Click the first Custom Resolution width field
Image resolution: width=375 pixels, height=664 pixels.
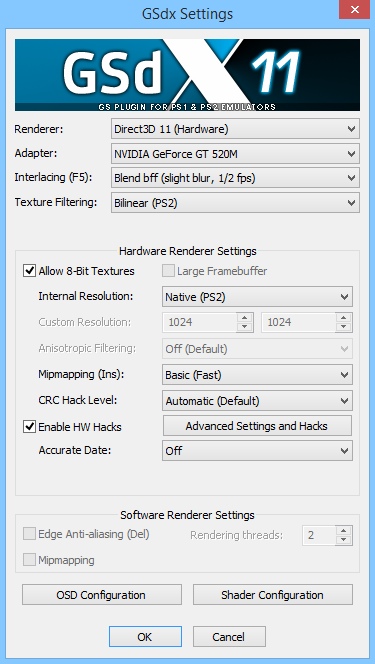coord(200,322)
